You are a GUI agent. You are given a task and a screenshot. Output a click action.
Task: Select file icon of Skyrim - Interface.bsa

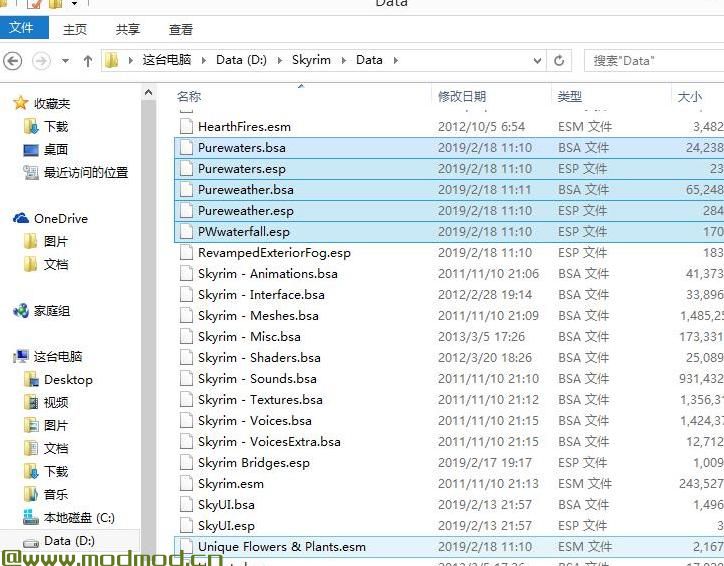click(186, 295)
